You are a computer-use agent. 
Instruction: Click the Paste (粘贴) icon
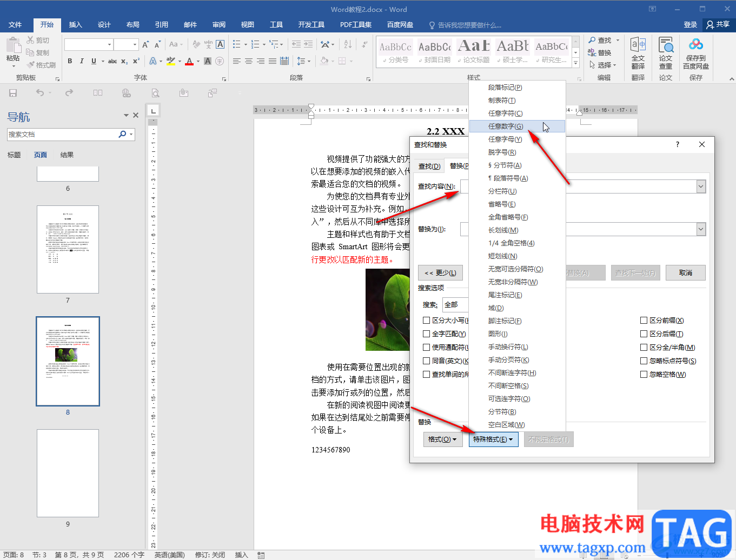point(12,46)
